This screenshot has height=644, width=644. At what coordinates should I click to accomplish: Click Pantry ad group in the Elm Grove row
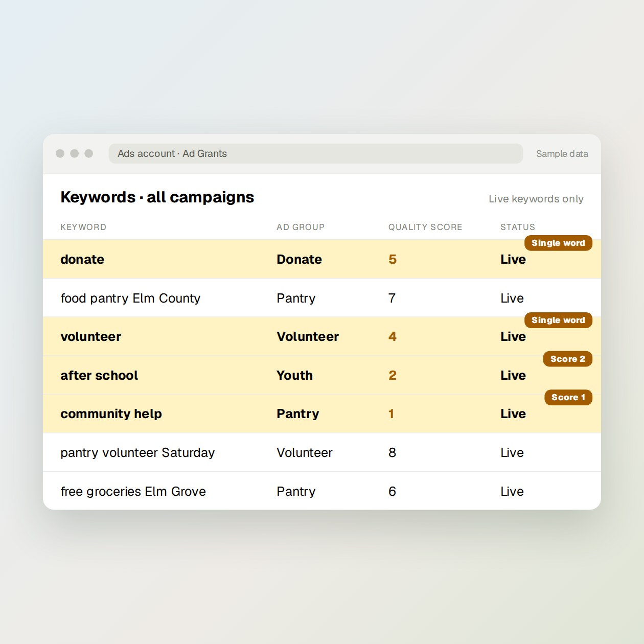click(x=296, y=491)
